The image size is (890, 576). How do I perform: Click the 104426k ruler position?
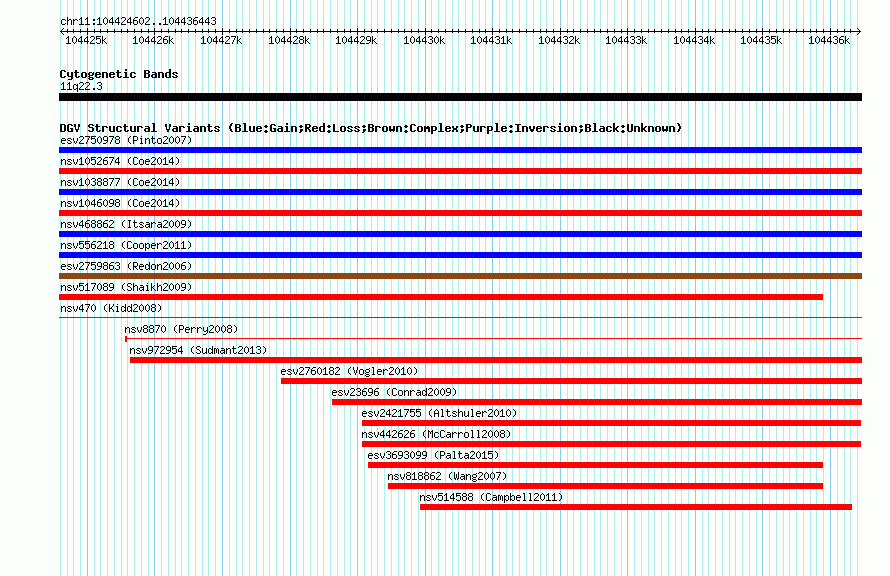click(153, 40)
